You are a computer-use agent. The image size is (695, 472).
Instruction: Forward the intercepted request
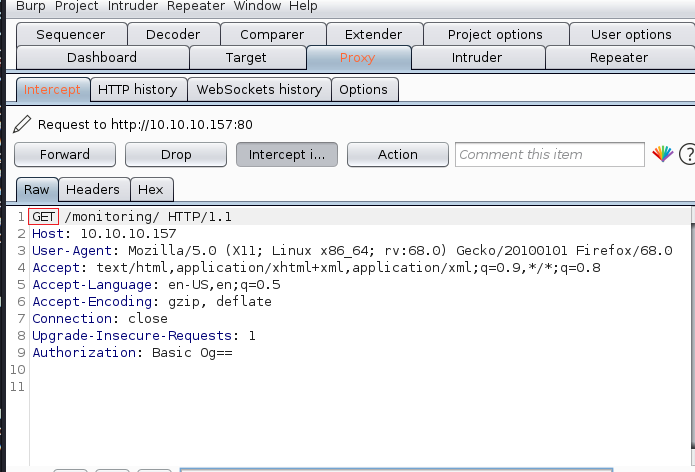point(65,154)
